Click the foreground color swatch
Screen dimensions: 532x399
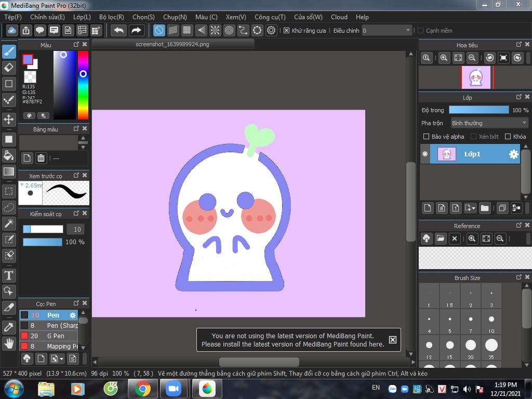pos(28,60)
